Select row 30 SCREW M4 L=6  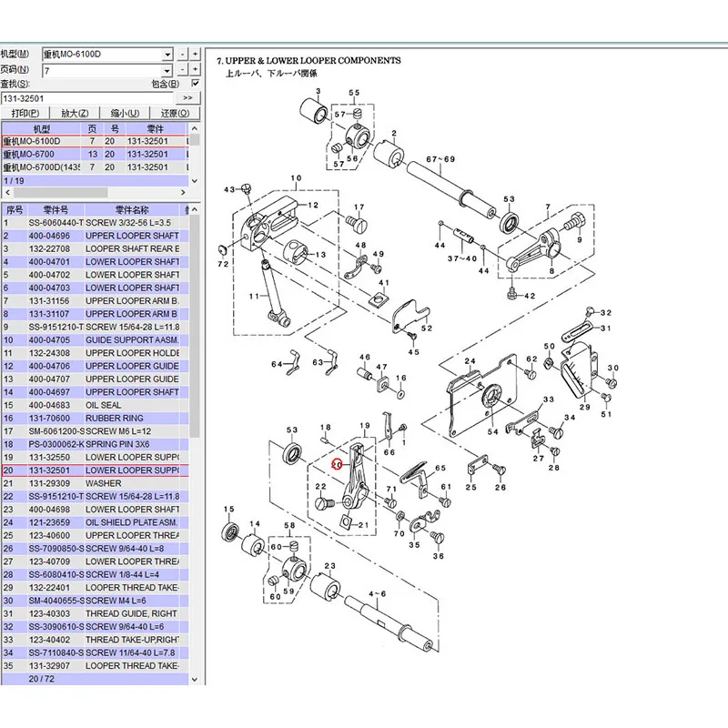(x=95, y=601)
